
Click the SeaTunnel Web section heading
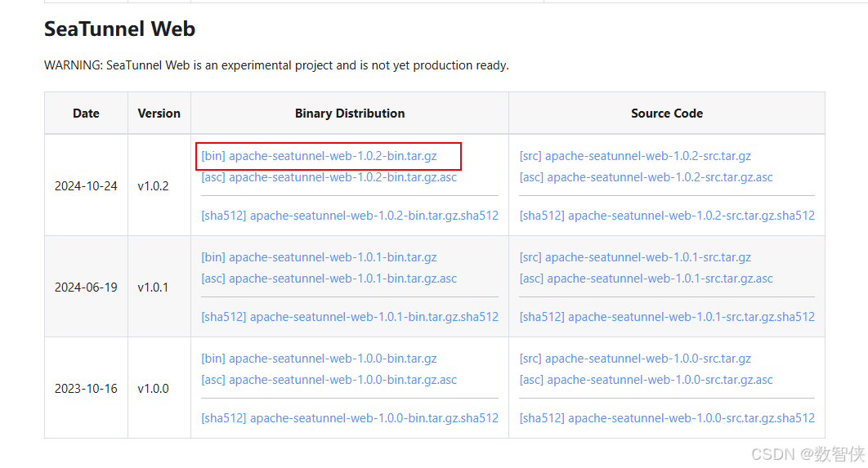point(119,29)
